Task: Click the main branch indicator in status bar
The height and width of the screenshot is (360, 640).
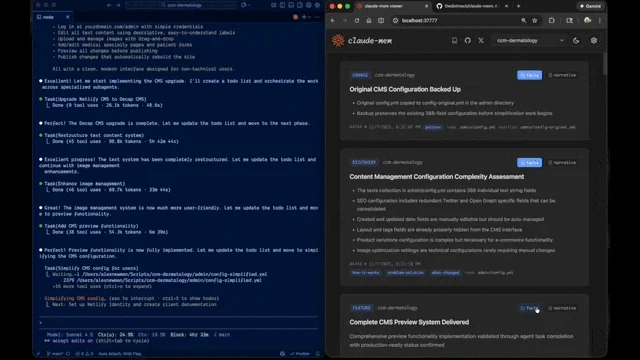Action: pos(55,354)
